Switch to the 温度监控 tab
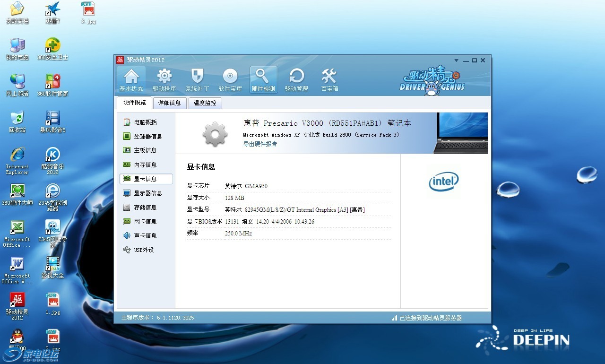This screenshot has height=364, width=605. click(205, 103)
